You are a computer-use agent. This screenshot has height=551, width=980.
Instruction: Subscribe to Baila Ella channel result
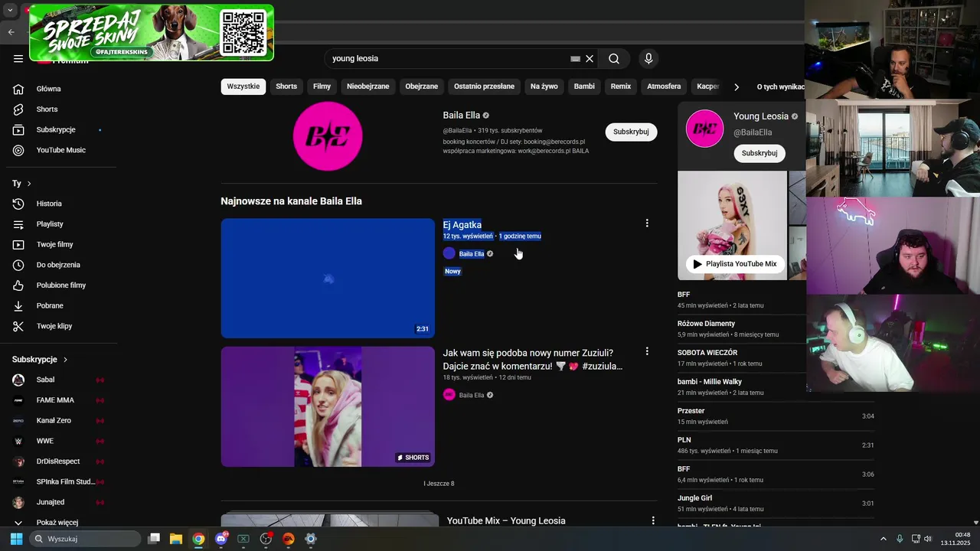click(x=631, y=132)
